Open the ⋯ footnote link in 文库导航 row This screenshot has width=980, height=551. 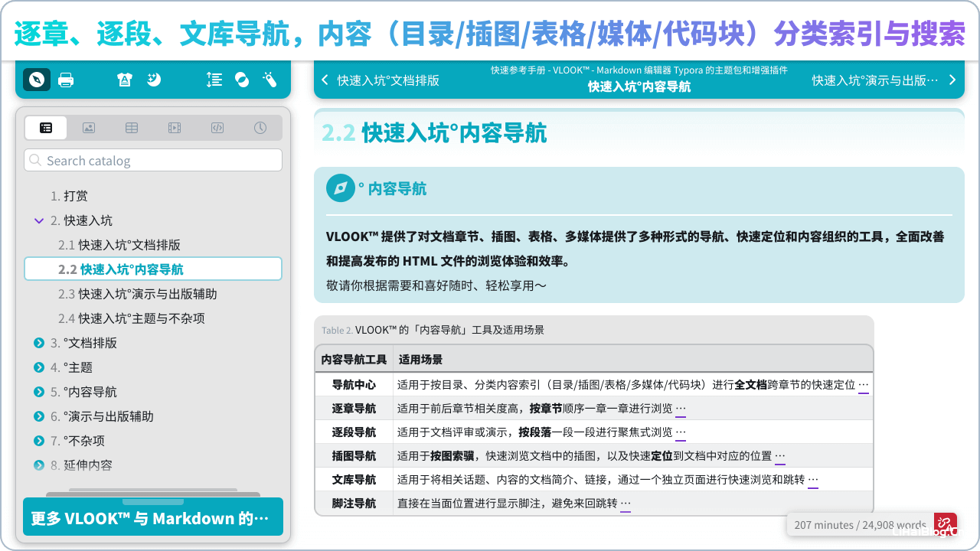pyautogui.click(x=813, y=481)
